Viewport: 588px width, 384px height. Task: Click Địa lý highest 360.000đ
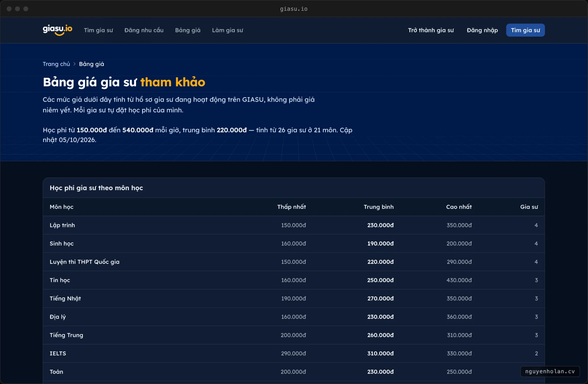[x=459, y=317]
